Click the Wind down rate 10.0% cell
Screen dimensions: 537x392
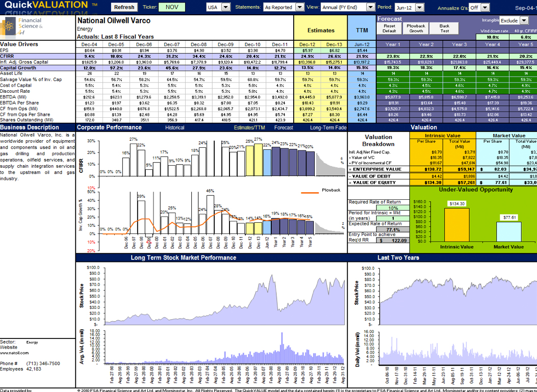[x=493, y=37]
